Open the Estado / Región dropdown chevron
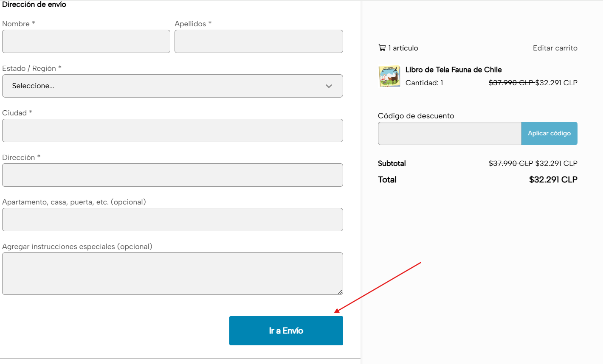603x364 pixels. coord(329,86)
